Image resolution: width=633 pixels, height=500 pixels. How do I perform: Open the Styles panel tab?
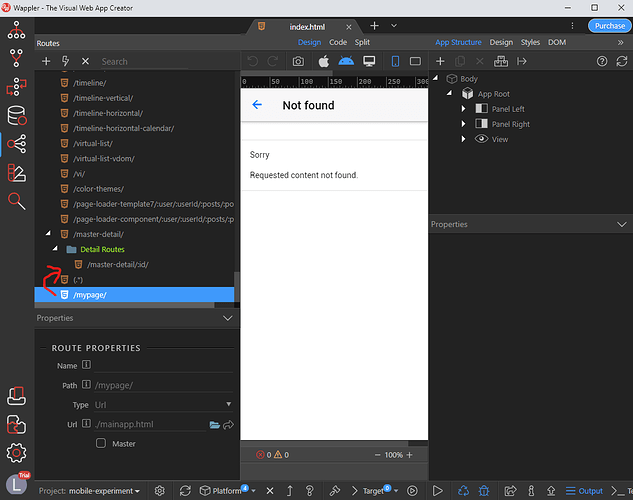click(x=530, y=43)
